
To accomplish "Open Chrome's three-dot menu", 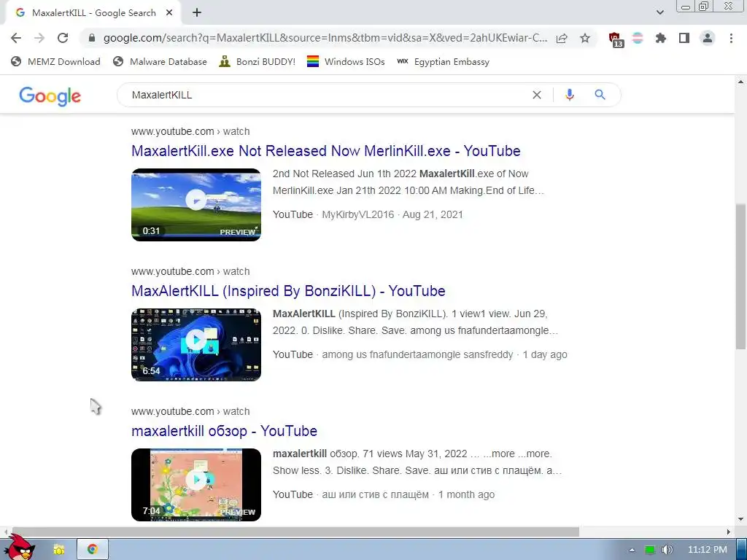I will 731,38.
